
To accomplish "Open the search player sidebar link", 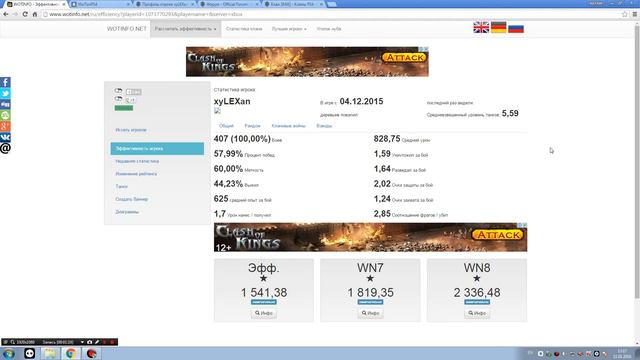I will click(x=131, y=130).
